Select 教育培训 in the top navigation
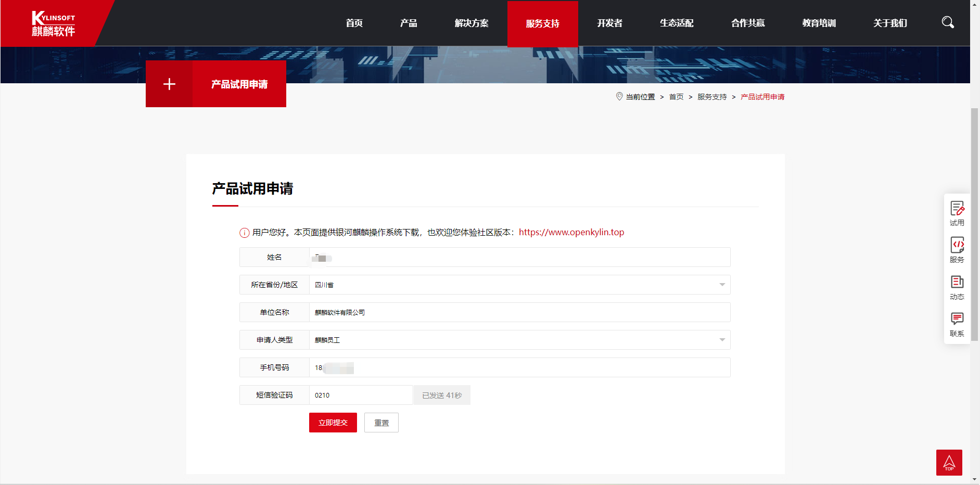The height and width of the screenshot is (485, 980). pyautogui.click(x=818, y=23)
